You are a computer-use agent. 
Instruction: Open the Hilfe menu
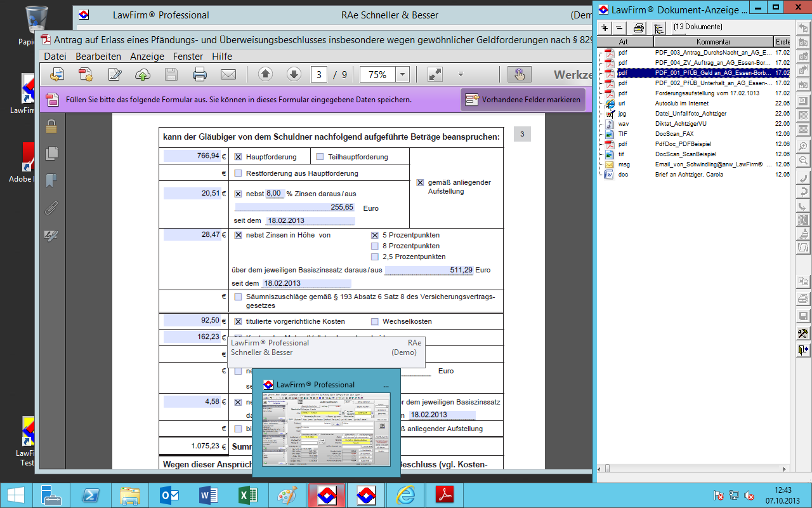(x=222, y=57)
